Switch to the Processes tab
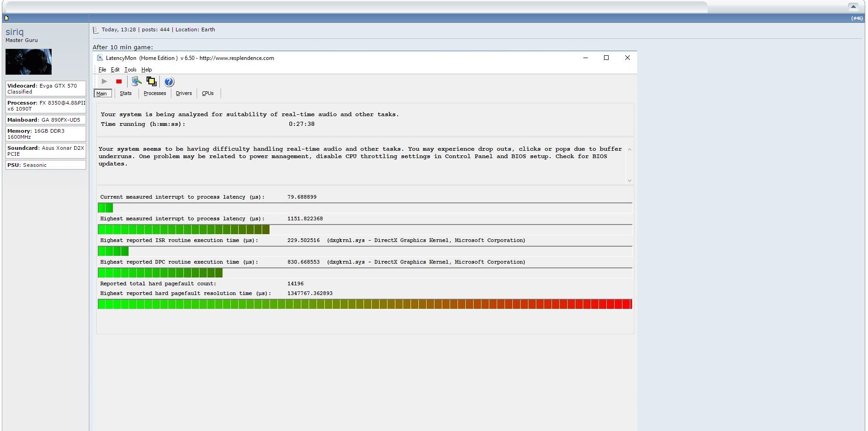 point(155,93)
